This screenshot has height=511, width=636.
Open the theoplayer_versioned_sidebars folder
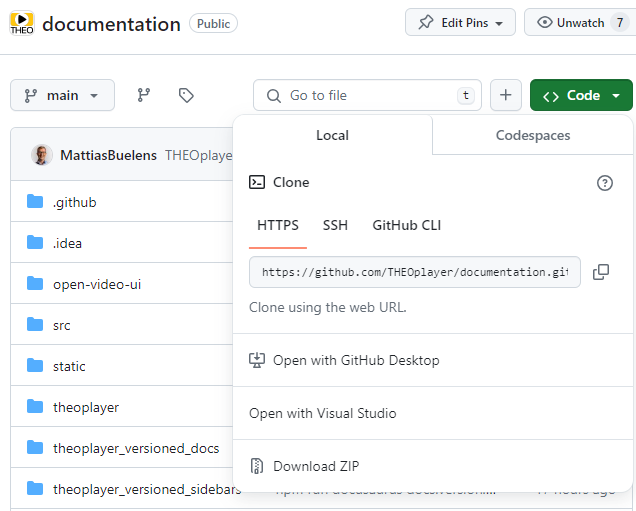pos(147,489)
